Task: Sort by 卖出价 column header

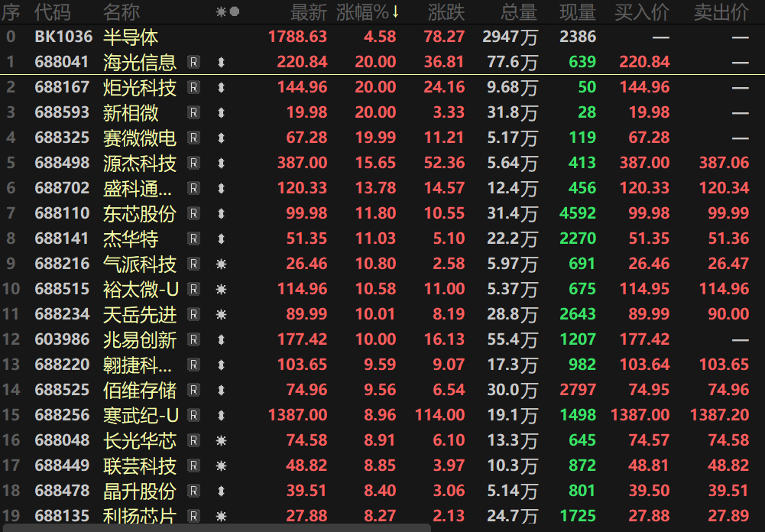Action: (x=721, y=12)
